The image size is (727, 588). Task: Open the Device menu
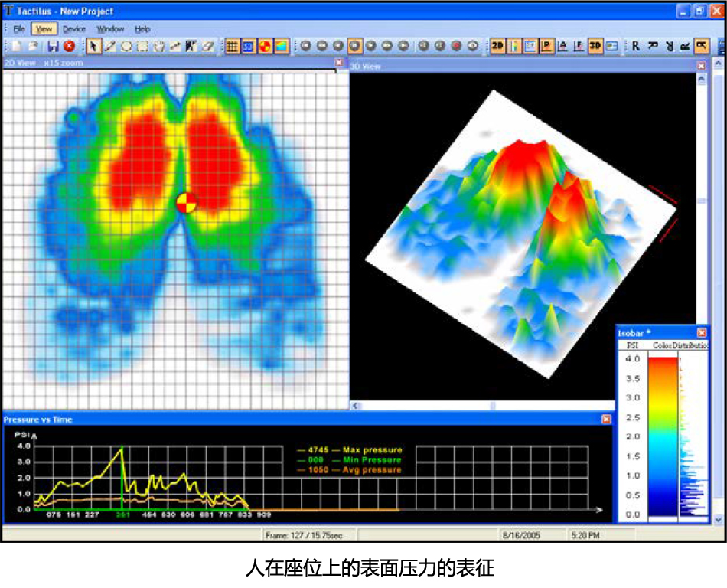(x=74, y=28)
